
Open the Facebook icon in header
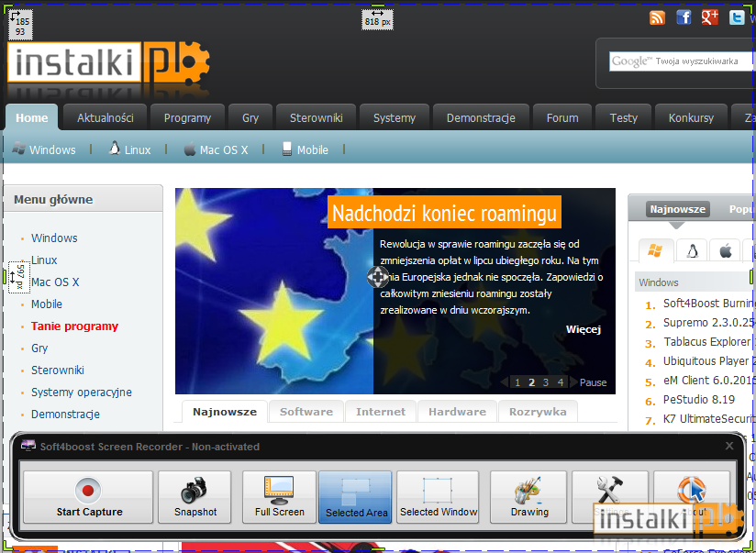(x=684, y=17)
